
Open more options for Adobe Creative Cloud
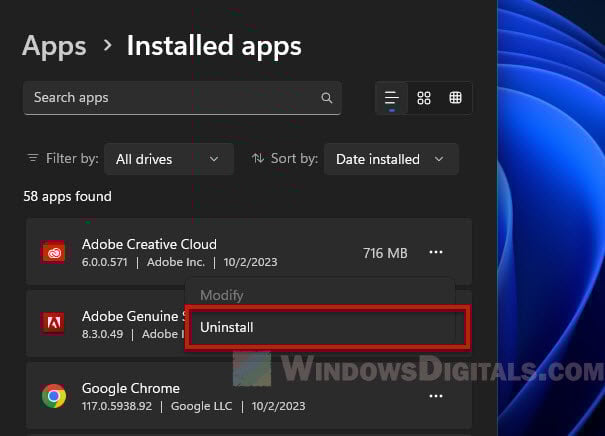(x=436, y=252)
